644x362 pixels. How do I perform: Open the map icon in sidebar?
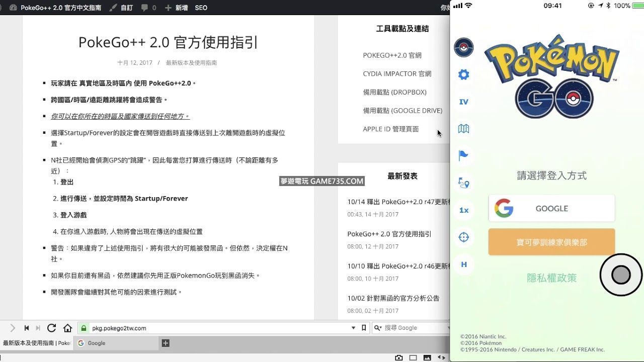[x=463, y=129]
